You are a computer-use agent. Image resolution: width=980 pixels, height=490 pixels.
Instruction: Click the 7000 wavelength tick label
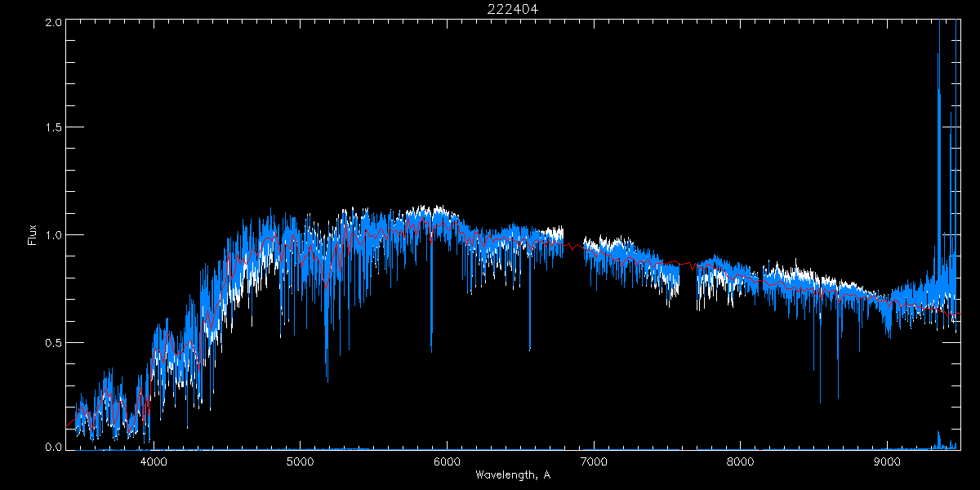(594, 461)
